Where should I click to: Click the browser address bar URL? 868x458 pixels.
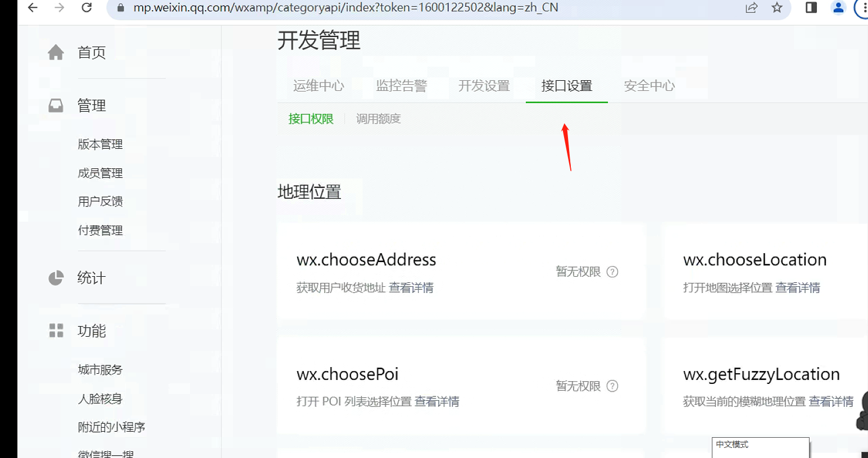[x=346, y=7]
